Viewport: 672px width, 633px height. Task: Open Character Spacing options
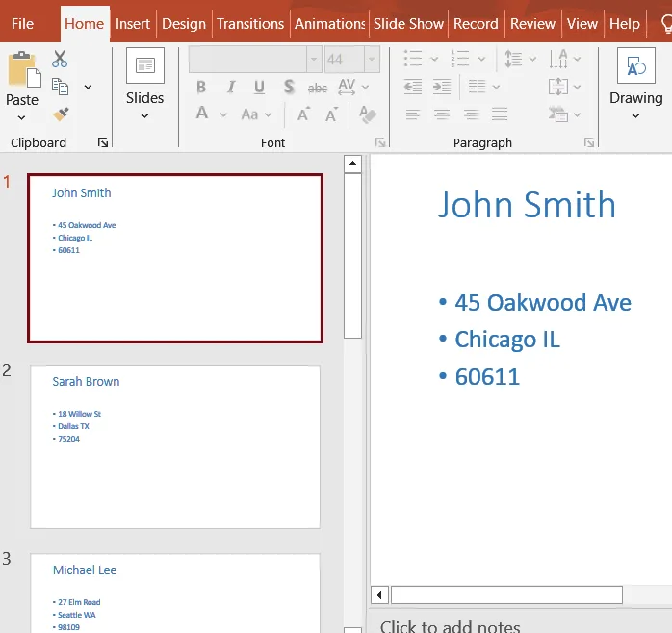[x=353, y=87]
